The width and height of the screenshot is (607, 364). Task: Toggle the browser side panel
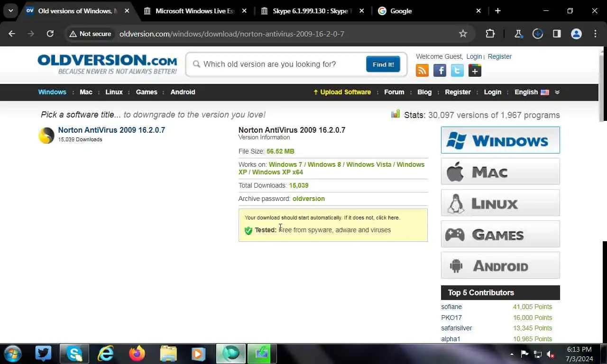[x=557, y=34]
